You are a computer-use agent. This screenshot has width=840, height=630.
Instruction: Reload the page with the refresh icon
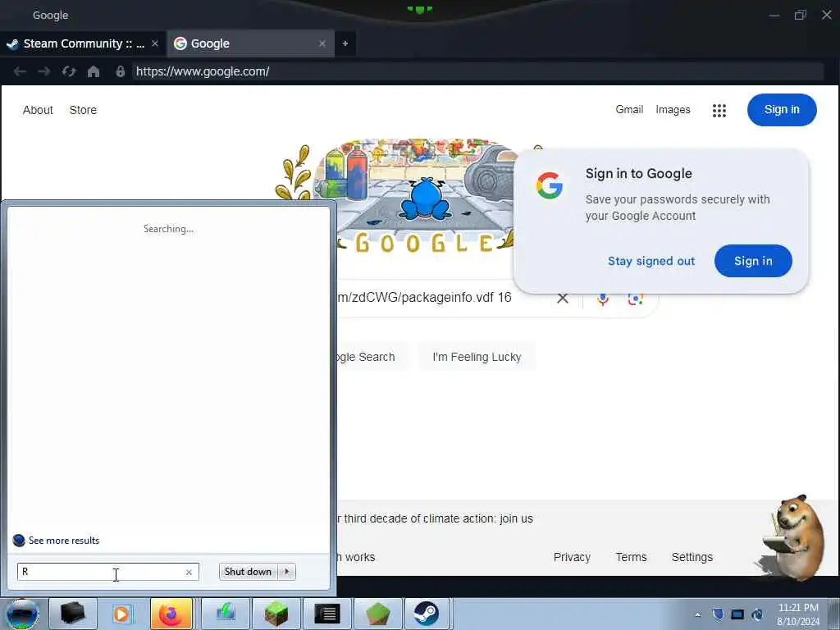(x=69, y=71)
